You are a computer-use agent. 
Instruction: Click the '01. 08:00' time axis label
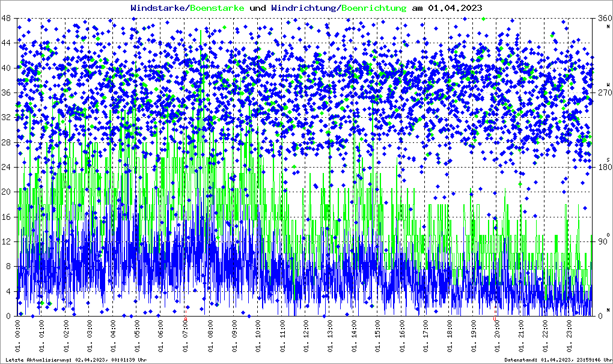point(210,336)
